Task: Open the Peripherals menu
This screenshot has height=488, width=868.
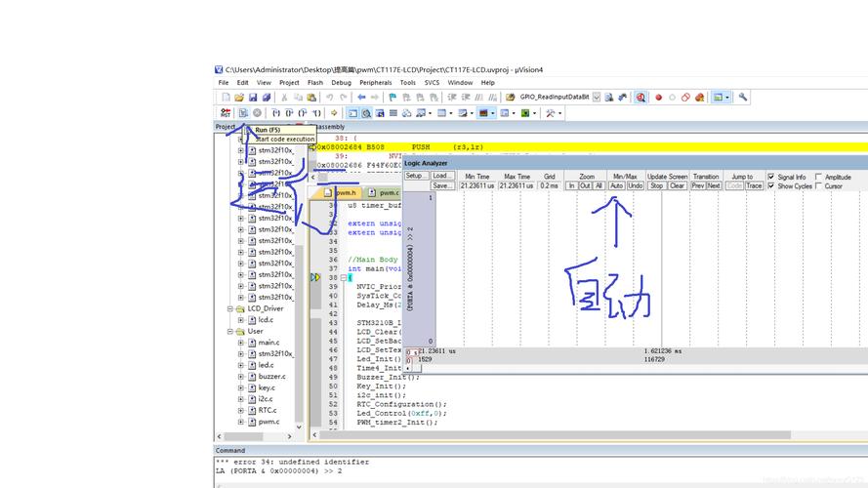Action: tap(375, 82)
